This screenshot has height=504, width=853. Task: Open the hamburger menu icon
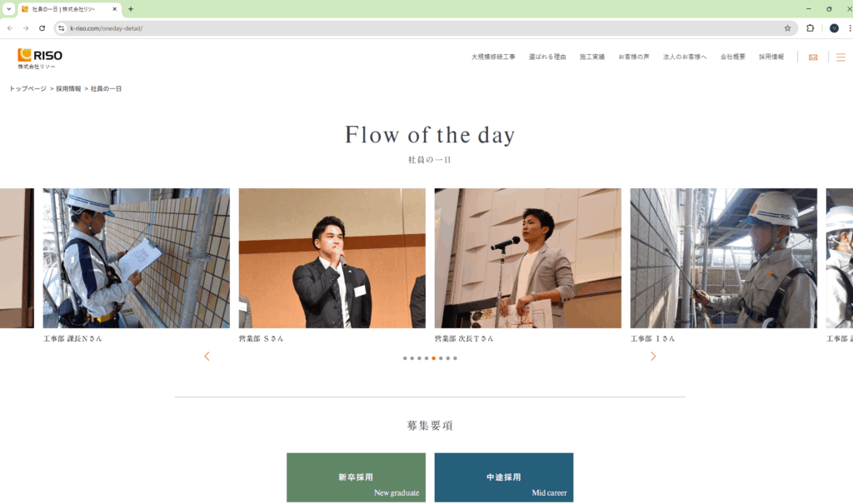pos(841,57)
